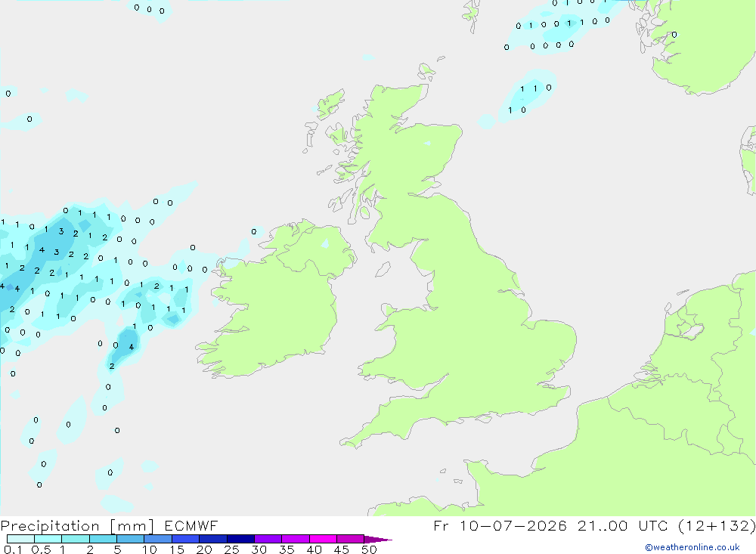
Task: Click the '20' legend scale label
Action: coord(204,549)
